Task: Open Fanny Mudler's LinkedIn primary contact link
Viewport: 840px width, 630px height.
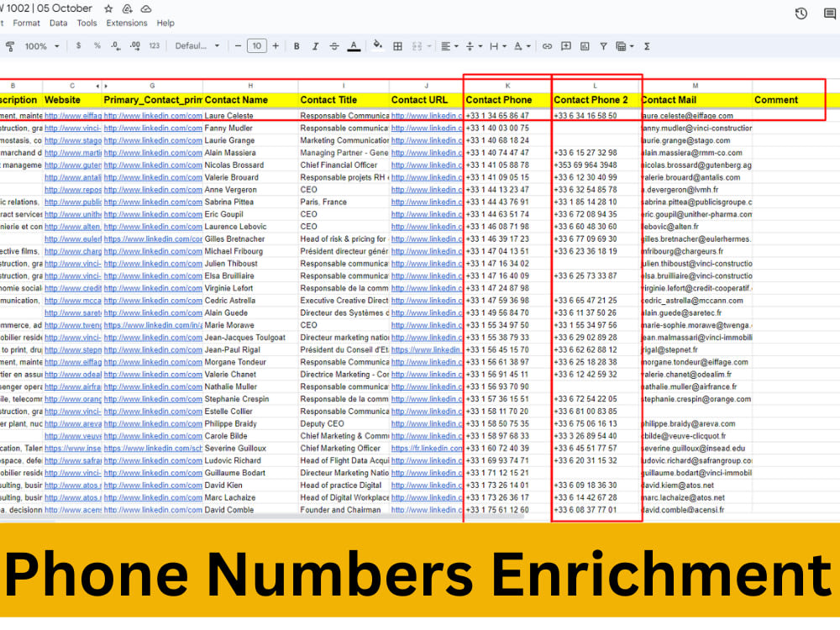Action: (x=153, y=128)
